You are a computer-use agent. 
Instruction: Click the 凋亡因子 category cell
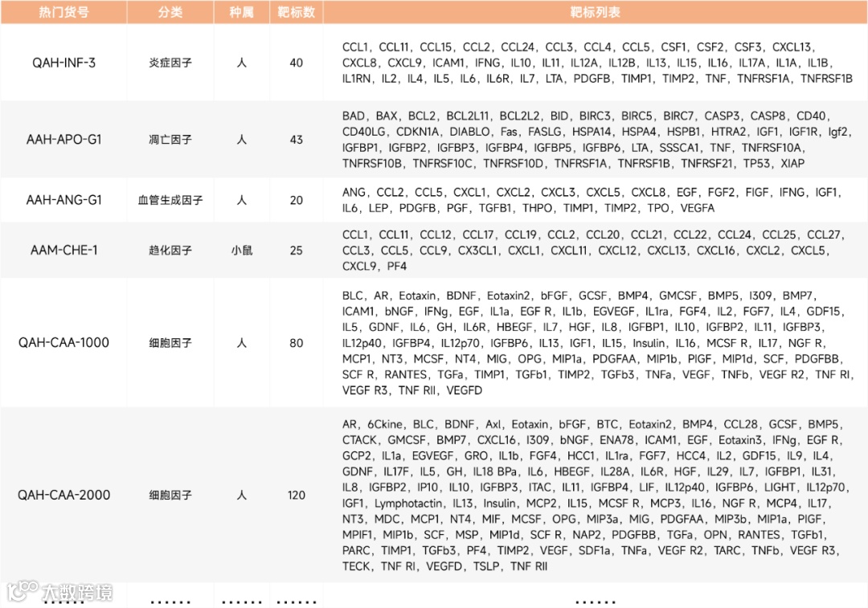(x=170, y=140)
